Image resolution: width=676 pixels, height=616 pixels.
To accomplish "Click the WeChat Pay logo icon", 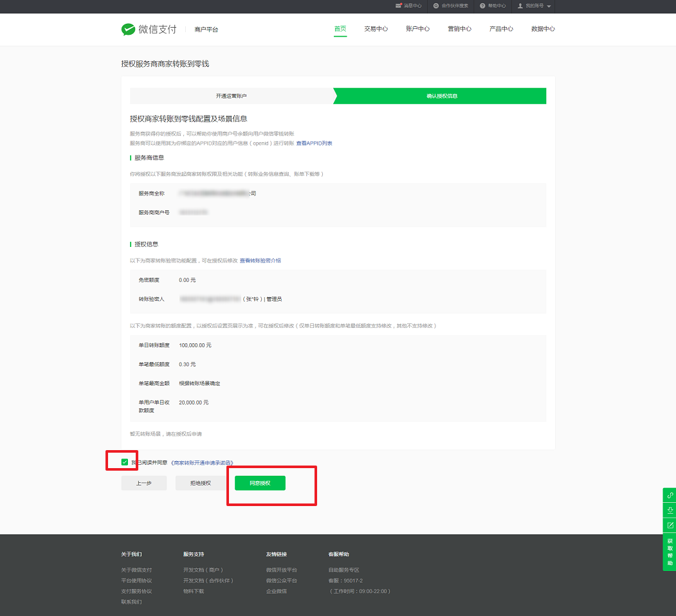I will [128, 30].
